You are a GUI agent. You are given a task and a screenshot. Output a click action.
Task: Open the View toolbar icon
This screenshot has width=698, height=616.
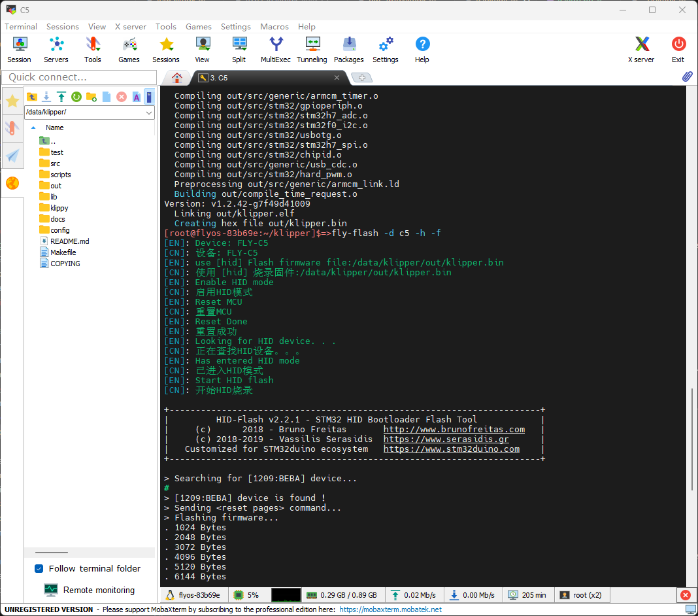[202, 50]
